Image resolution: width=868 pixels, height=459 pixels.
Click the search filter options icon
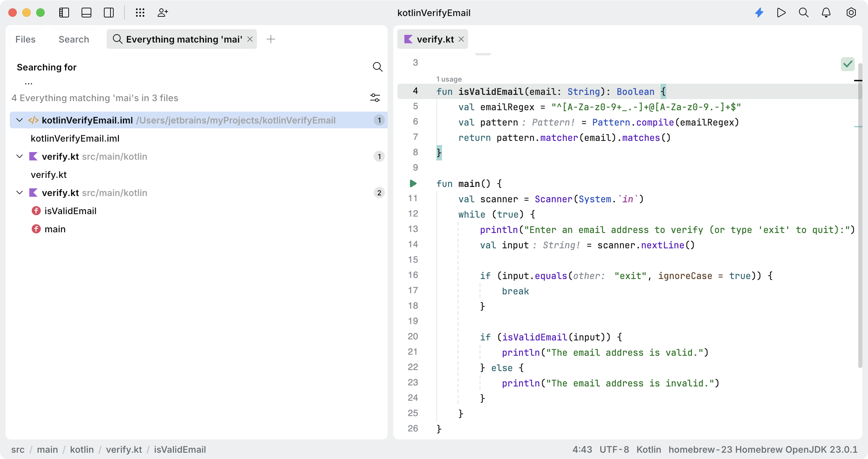pyautogui.click(x=375, y=98)
